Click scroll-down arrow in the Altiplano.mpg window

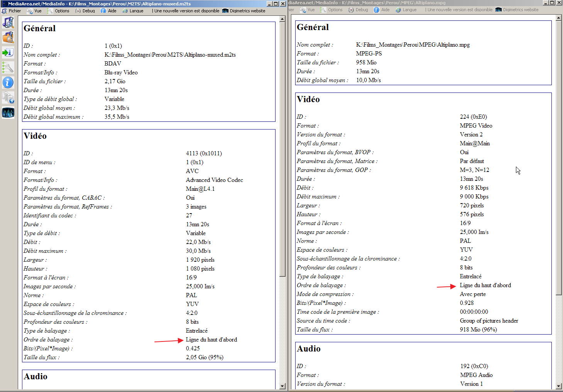tap(559, 386)
